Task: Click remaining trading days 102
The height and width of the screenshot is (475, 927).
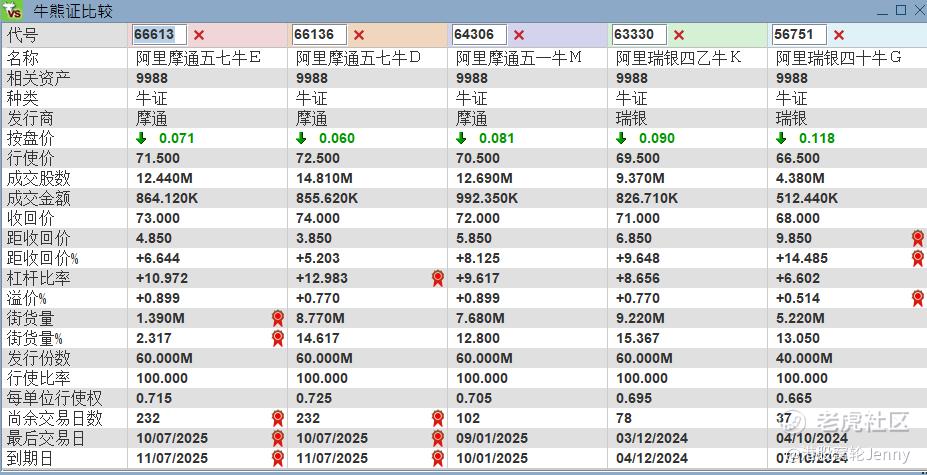Action: (x=468, y=419)
